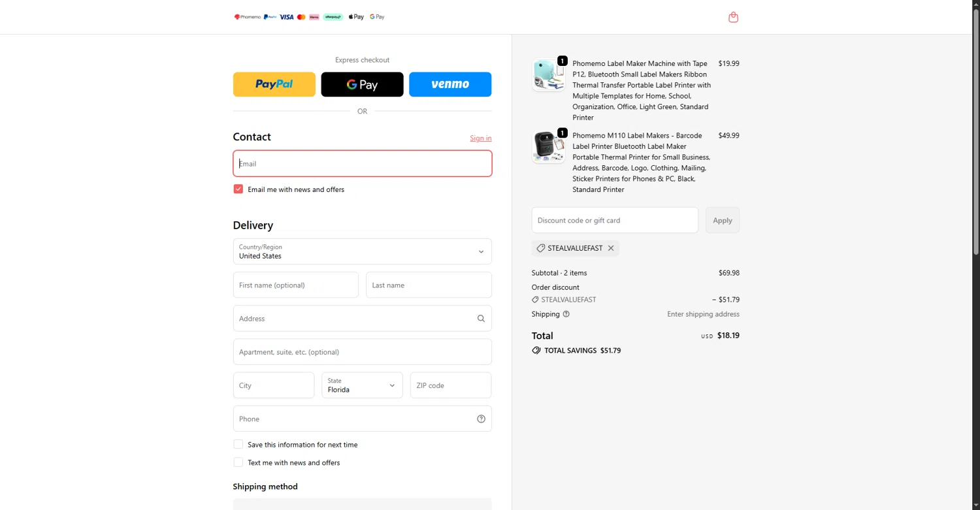Click the Phomemo Label Maker Machine product title
980x510 pixels.
tap(642, 90)
